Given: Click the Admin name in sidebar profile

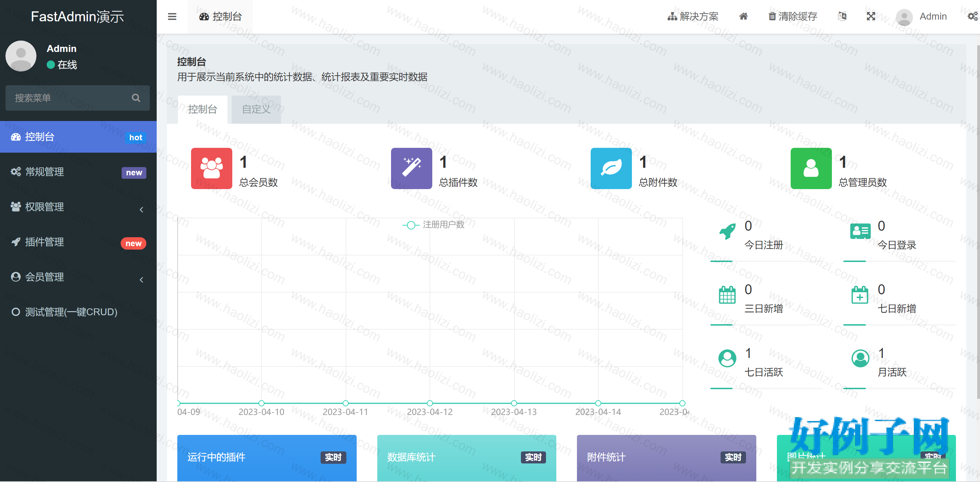Looking at the screenshot, I should (x=62, y=49).
